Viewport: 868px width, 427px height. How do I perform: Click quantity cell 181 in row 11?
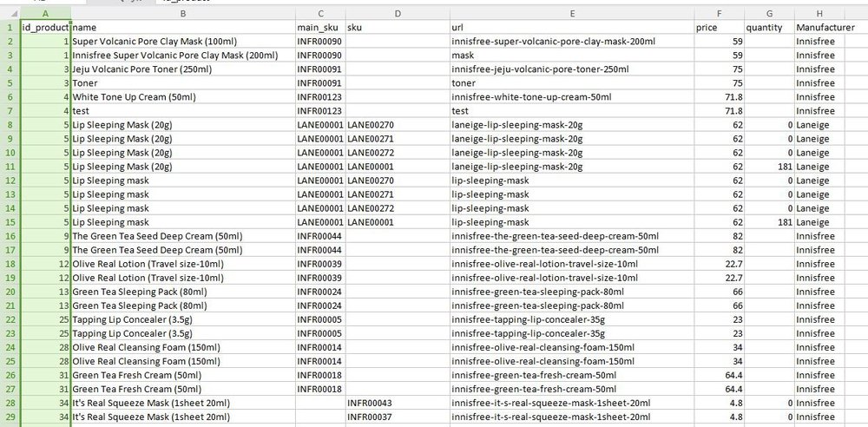769,167
